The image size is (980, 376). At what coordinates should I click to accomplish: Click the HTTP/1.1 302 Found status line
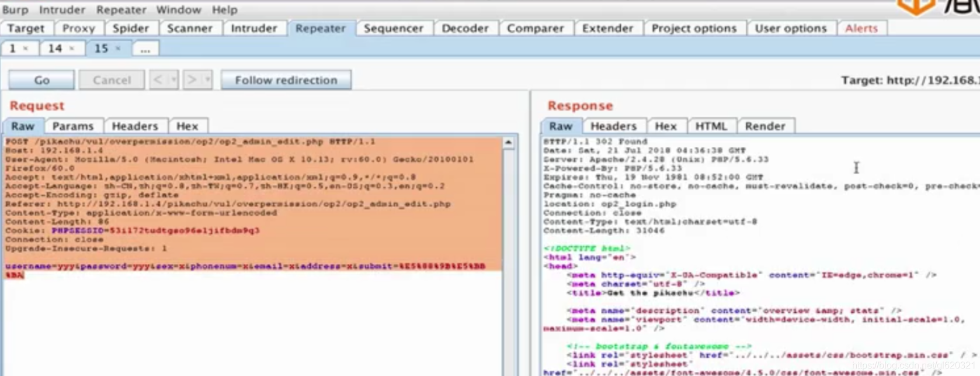click(x=595, y=142)
